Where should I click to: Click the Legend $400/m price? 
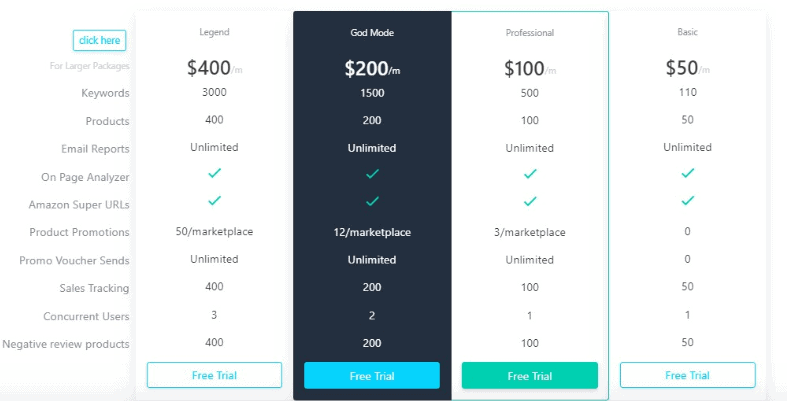(x=214, y=68)
